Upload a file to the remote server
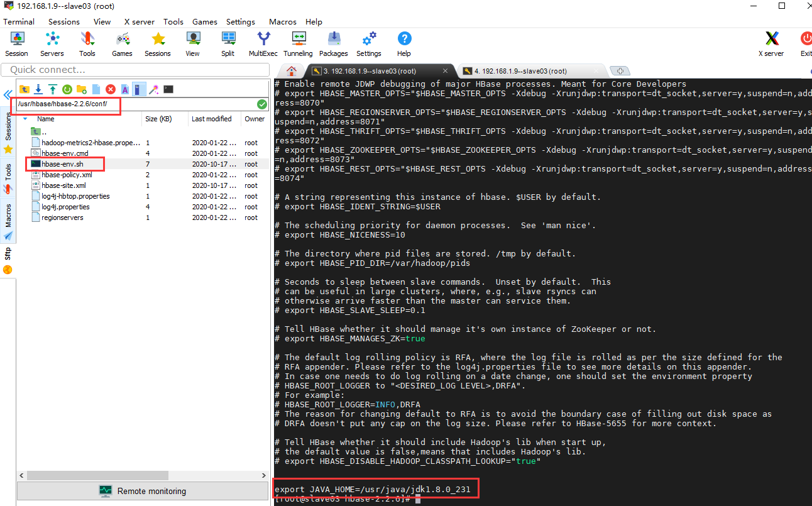Viewport: 812px width, 506px height. (53, 89)
